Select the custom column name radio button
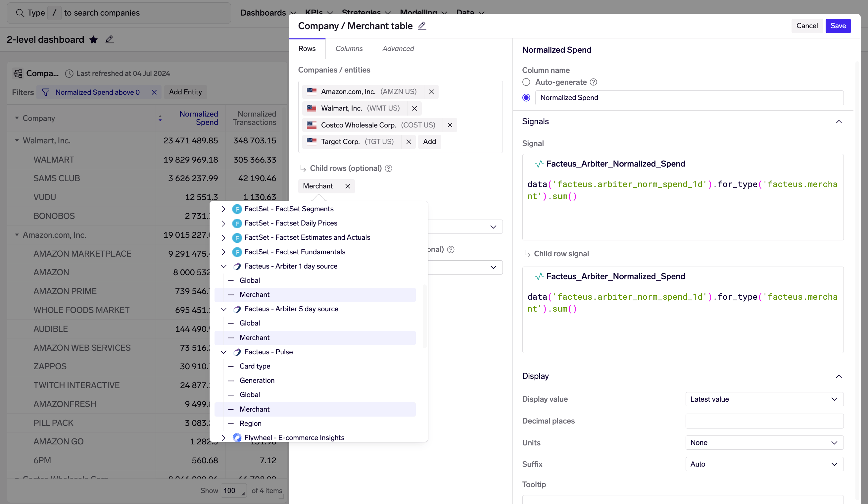 click(526, 97)
